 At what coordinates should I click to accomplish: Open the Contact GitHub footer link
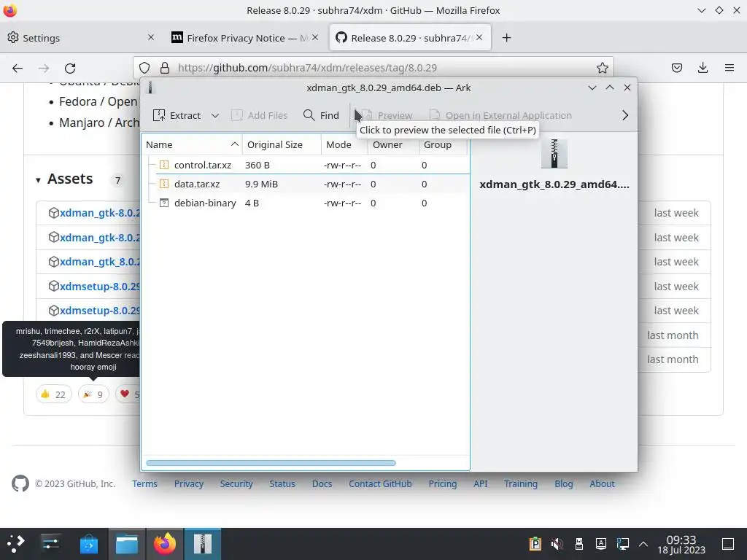(x=380, y=484)
